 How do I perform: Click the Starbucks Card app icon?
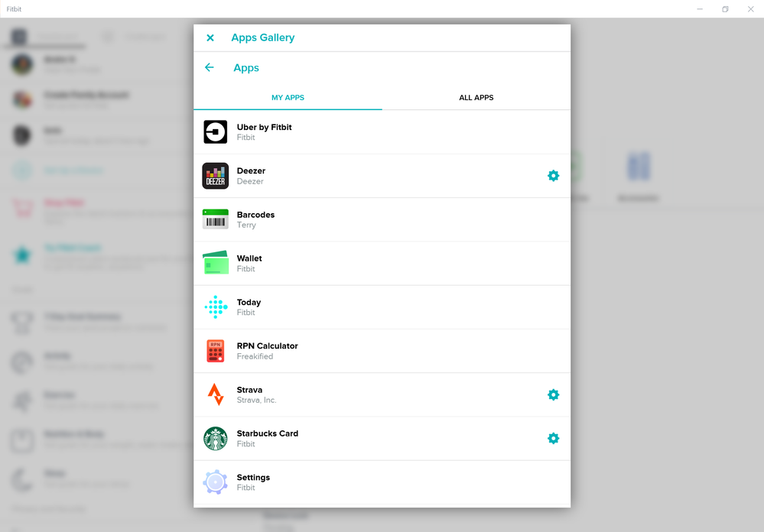[x=216, y=439]
